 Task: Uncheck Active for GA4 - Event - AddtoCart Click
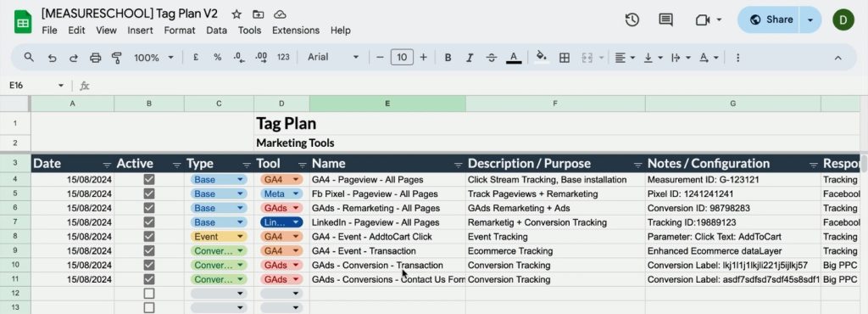tap(148, 237)
